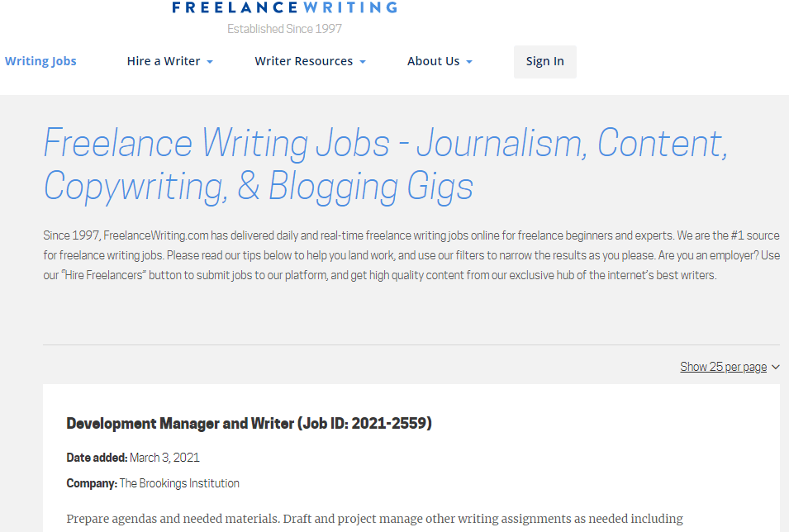Click the Freelance Writing Jobs page heading
This screenshot has width=789, height=532.
[385, 164]
